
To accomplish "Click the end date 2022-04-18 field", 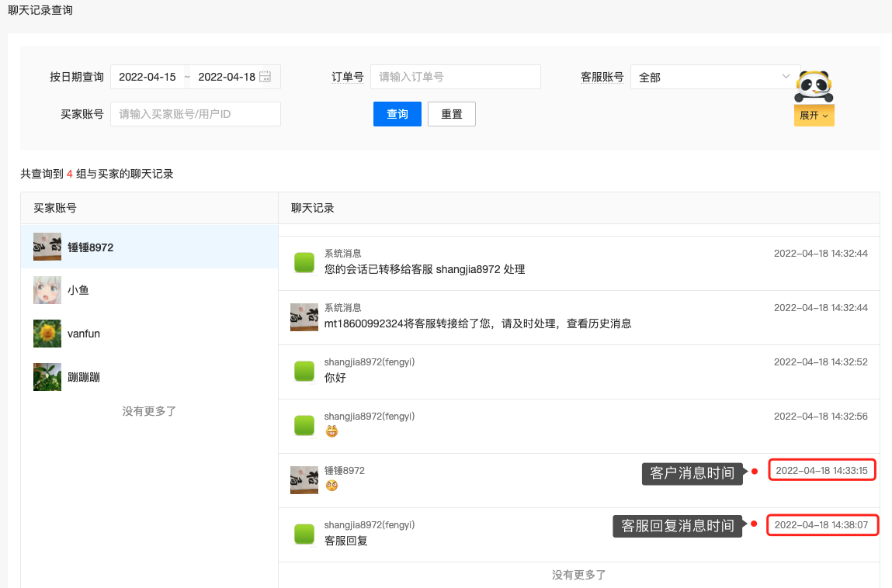I will (226, 77).
